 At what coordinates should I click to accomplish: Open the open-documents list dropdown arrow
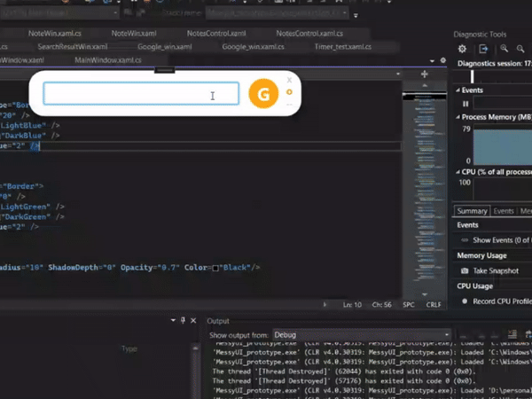click(432, 60)
